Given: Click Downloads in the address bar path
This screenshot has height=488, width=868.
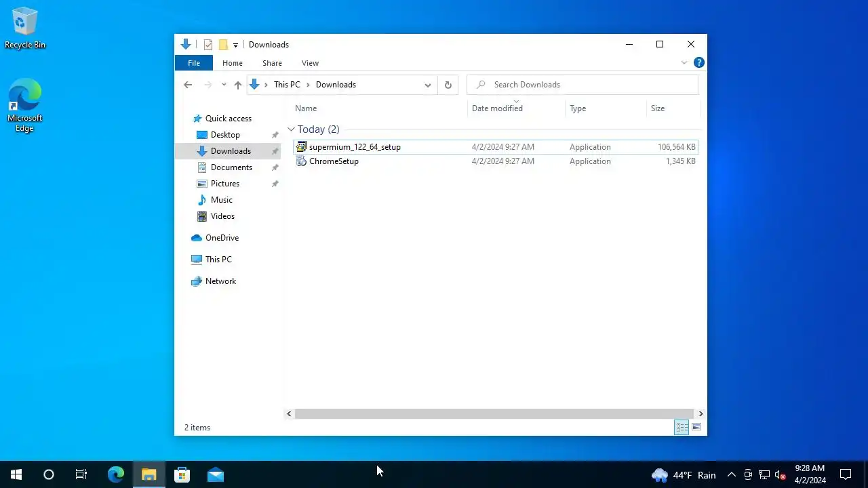Looking at the screenshot, I should coord(336,85).
